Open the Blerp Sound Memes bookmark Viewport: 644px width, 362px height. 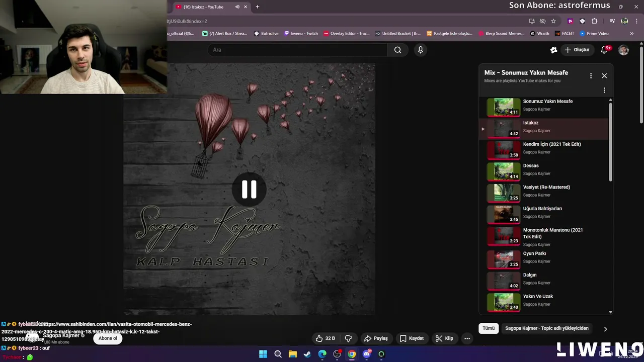pos(501,34)
